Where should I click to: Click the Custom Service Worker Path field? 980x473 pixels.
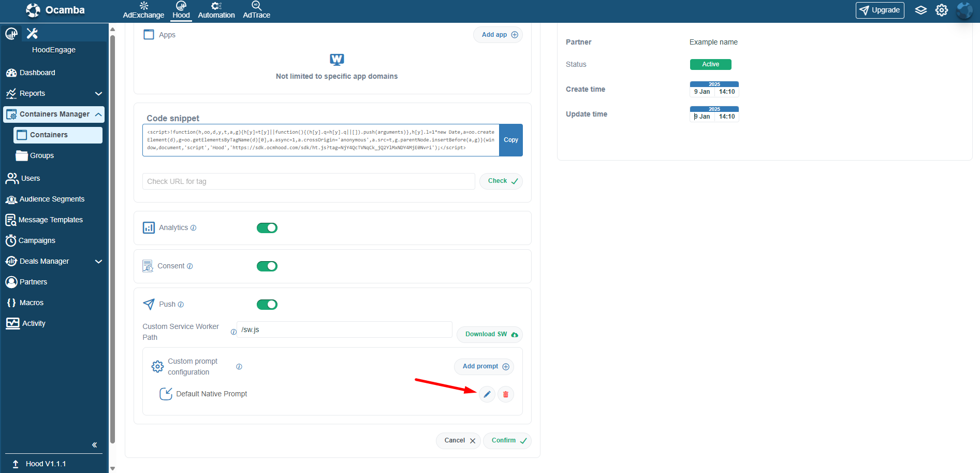(344, 329)
